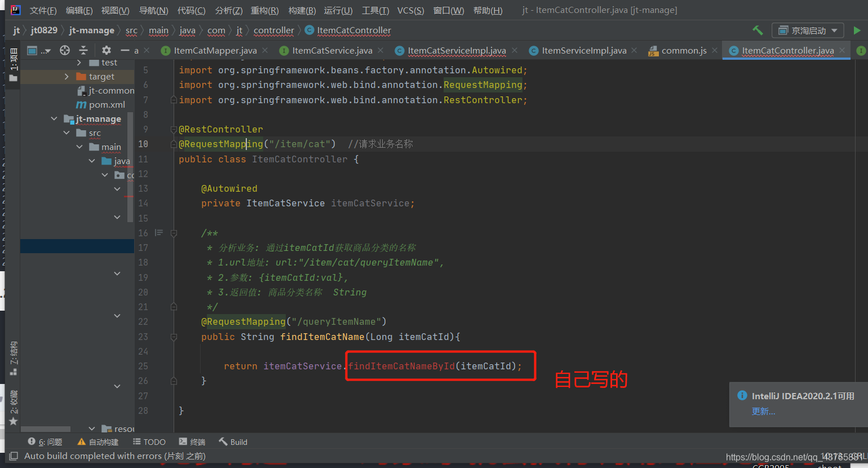Close the ItemServiceImpl.java tab
Image resolution: width=868 pixels, height=468 pixels.
(634, 50)
